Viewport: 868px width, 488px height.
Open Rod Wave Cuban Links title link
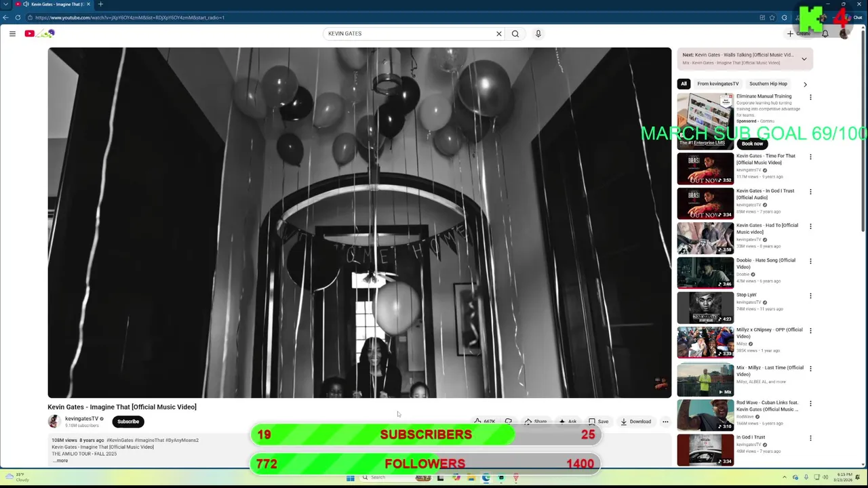coord(768,406)
